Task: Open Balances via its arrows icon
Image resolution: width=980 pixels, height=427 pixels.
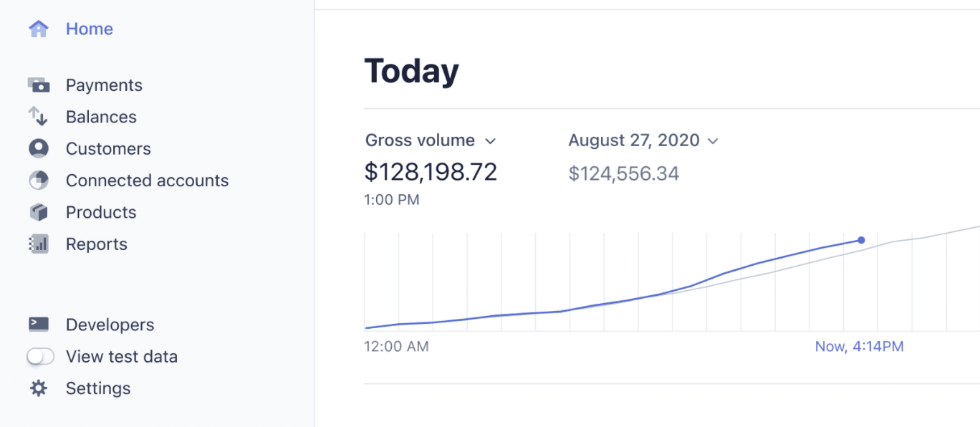Action: (x=39, y=116)
